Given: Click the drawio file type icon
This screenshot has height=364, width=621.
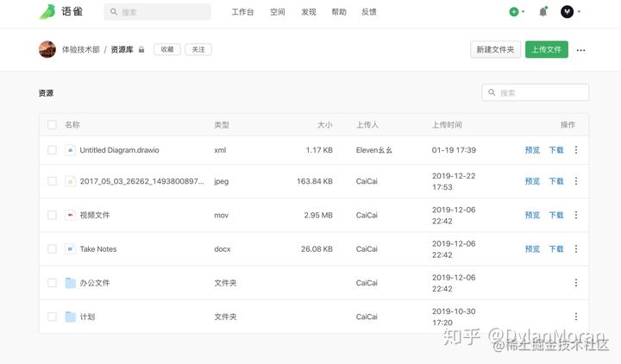Looking at the screenshot, I should coord(70,150).
